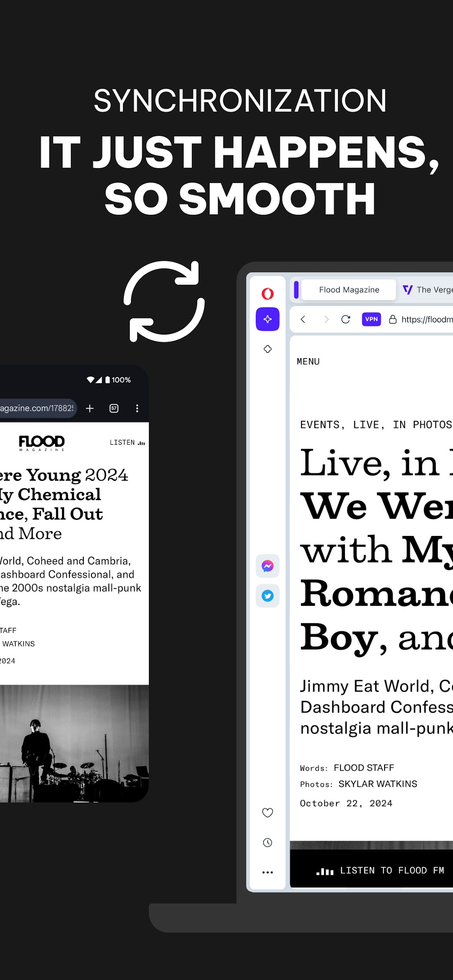
Task: Open Messenger from the sidebar
Action: point(267,565)
